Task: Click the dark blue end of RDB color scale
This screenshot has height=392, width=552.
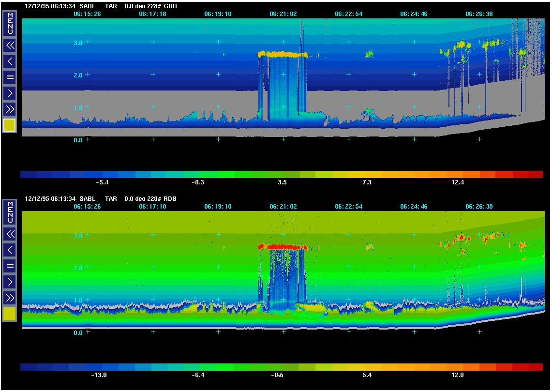Action: (29, 367)
